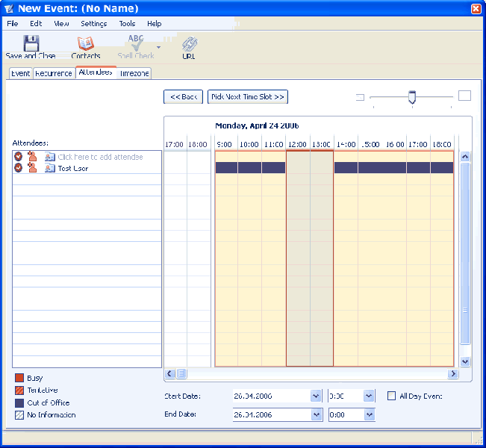This screenshot has width=486, height=448.
Task: Click the scroll down arrow of vertical scrollbar
Action: tap(465, 361)
